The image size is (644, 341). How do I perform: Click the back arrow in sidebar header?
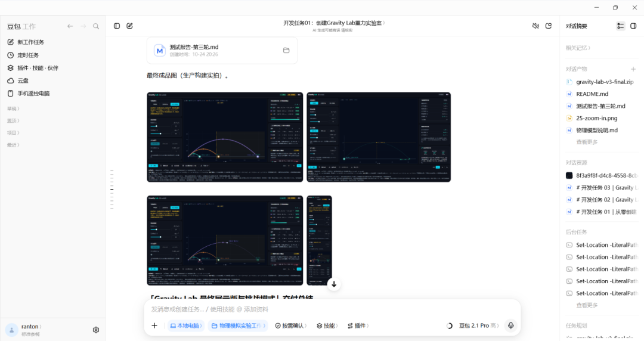click(70, 26)
